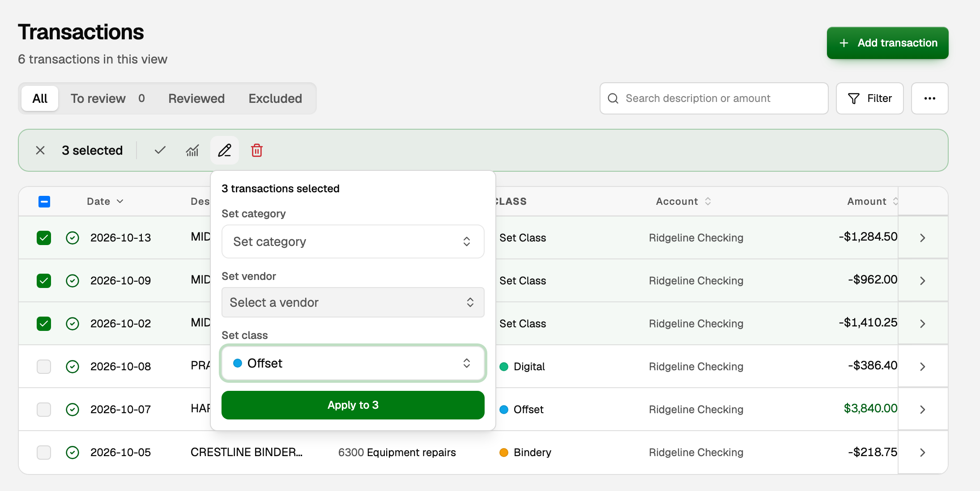The image size is (980, 491).
Task: Open the three-dot more options button
Action: coord(930,98)
